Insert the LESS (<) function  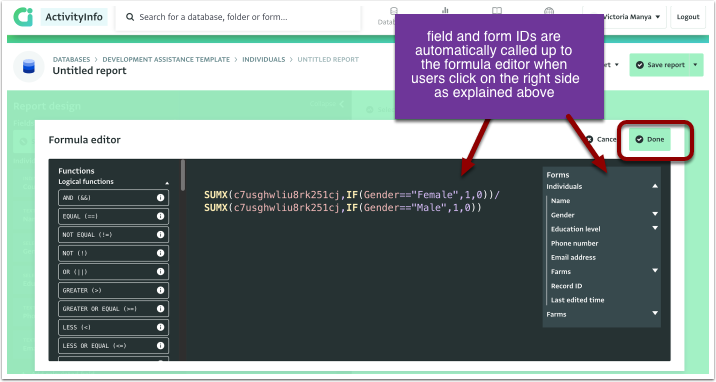pyautogui.click(x=113, y=327)
